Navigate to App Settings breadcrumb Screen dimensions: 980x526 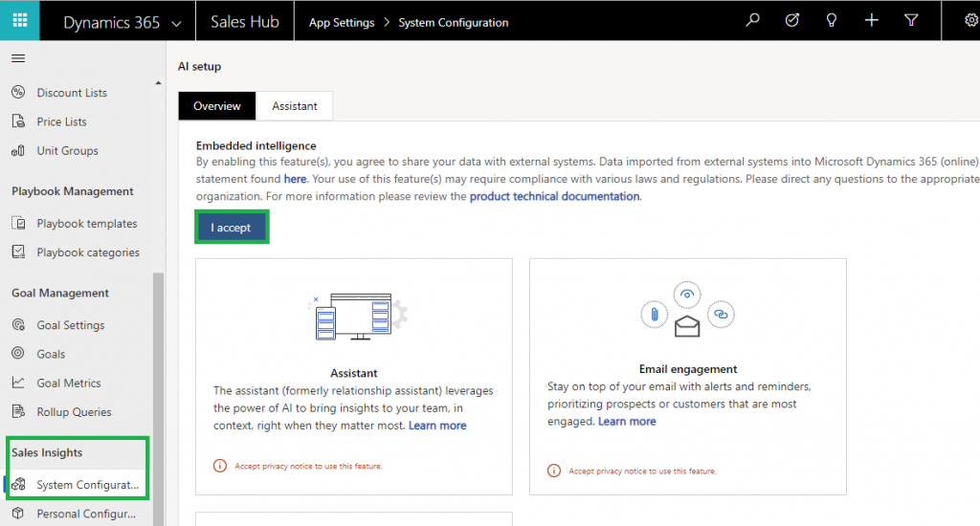point(342,22)
